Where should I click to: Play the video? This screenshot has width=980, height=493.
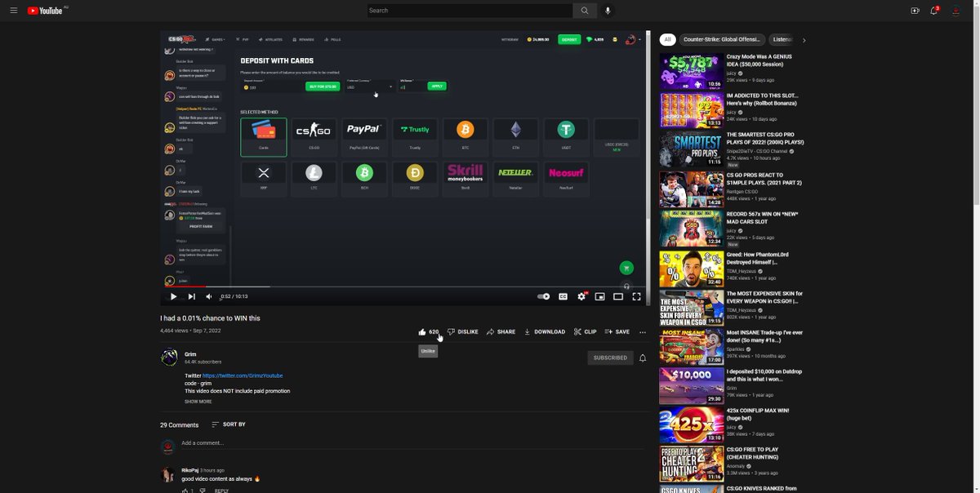pos(173,296)
